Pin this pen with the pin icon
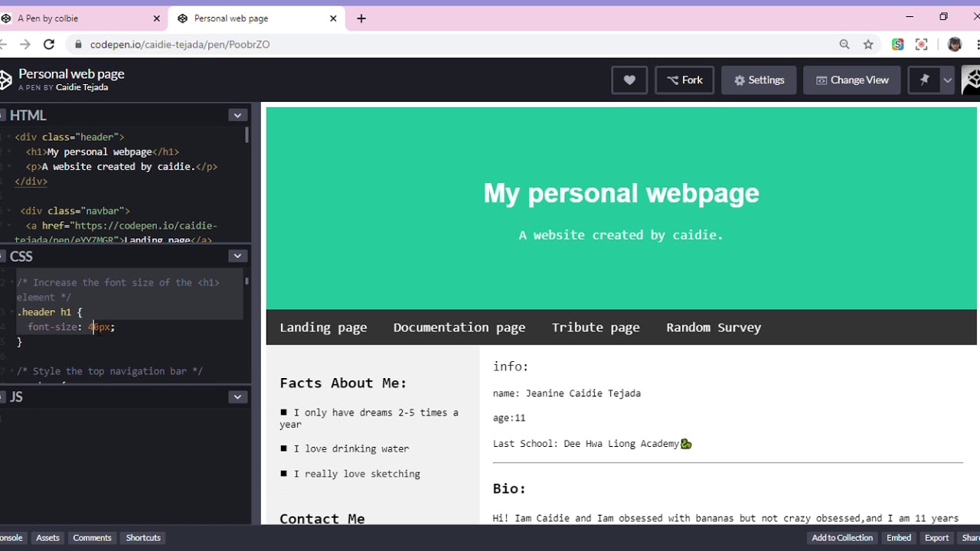 pos(924,80)
